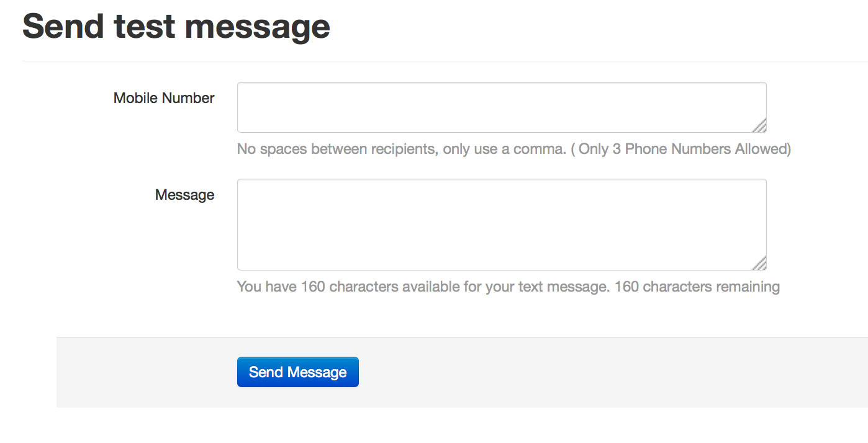
Task: Click the Send test message heading
Action: 176,27
